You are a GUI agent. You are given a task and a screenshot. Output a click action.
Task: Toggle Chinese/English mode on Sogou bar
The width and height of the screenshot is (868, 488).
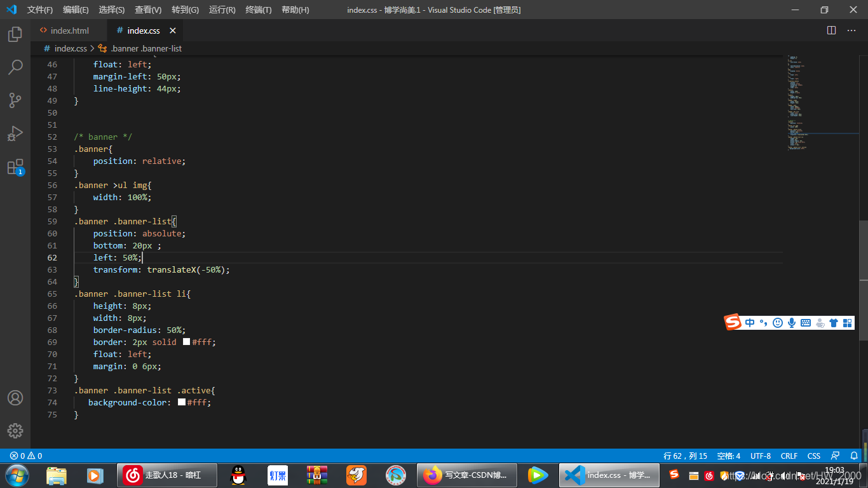pos(750,323)
